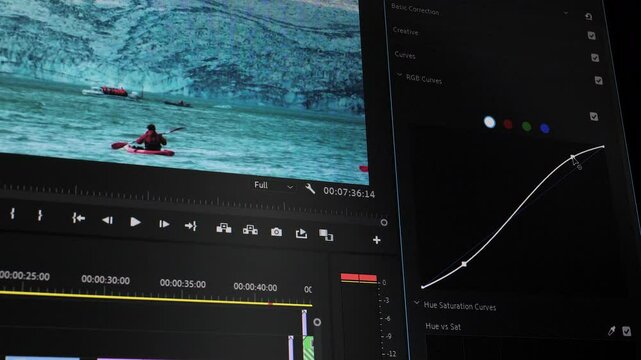Click the Mark Out bracket icon

point(40,215)
